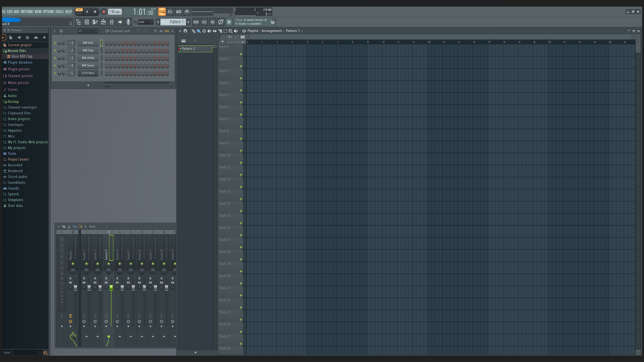Viewport: 644px width, 362px height.
Task: Click the Channel rack loop-to-start icon
Action: [x=155, y=31]
